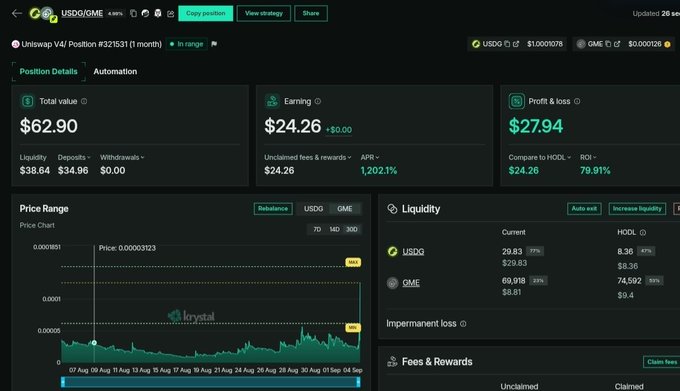Switch price chart base to USDG

tap(314, 209)
